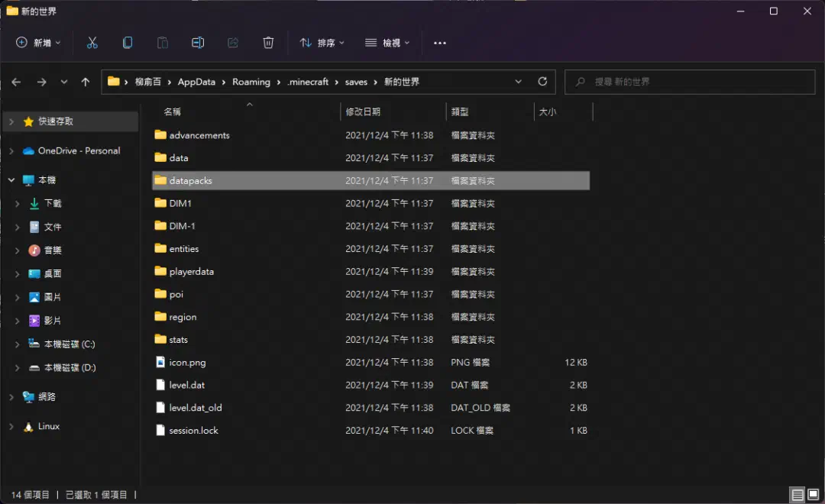Viewport: 825px width, 504px height.
Task: Click the Copy icon in toolbar
Action: (x=128, y=43)
